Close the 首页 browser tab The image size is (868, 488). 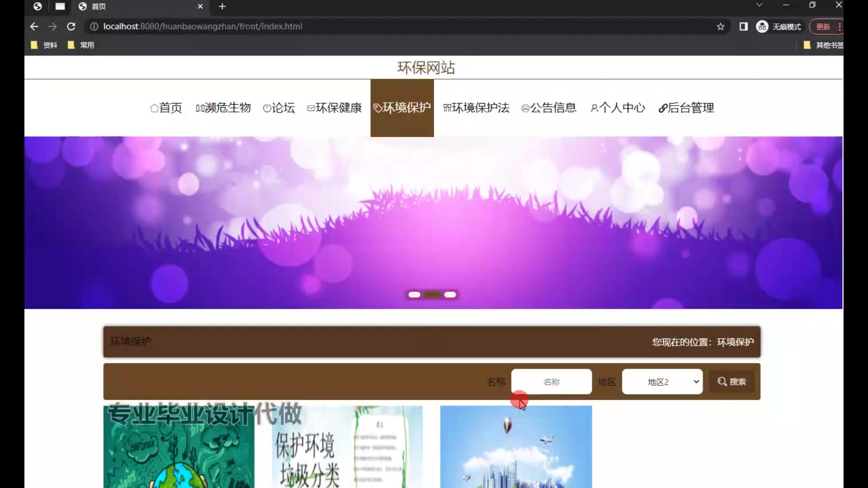tap(200, 6)
